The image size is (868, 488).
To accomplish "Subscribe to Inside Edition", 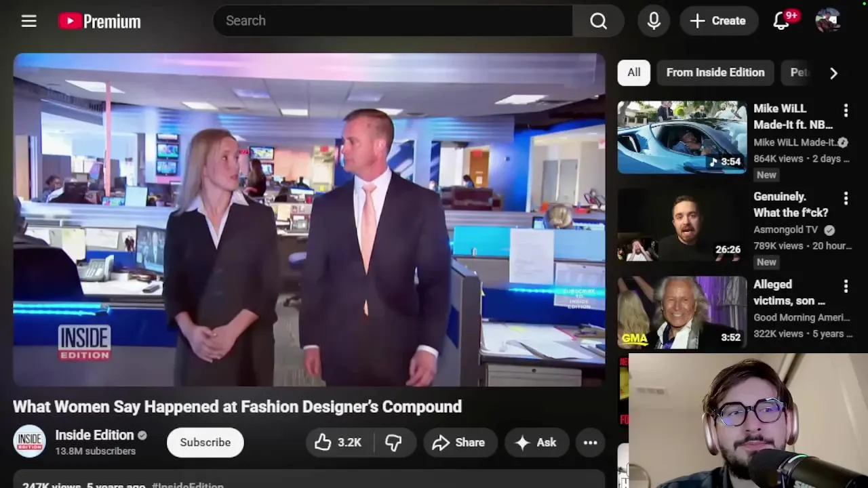I will pyautogui.click(x=205, y=443).
